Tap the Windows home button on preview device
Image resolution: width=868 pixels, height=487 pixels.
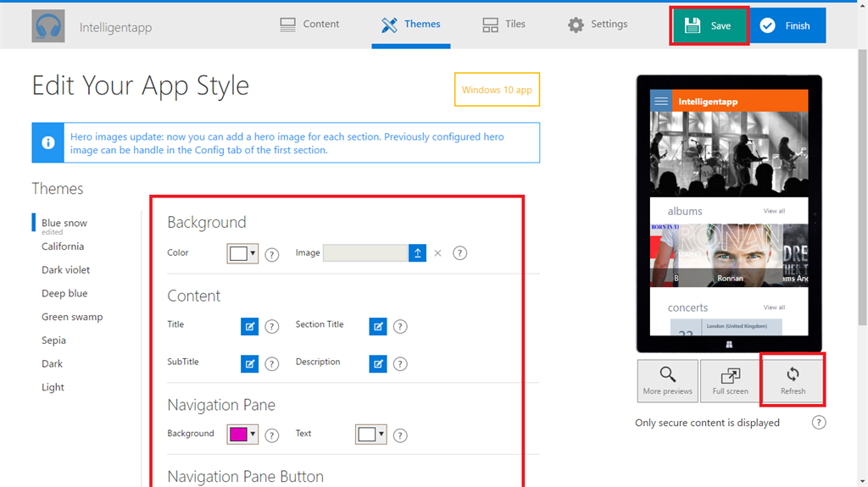click(729, 344)
